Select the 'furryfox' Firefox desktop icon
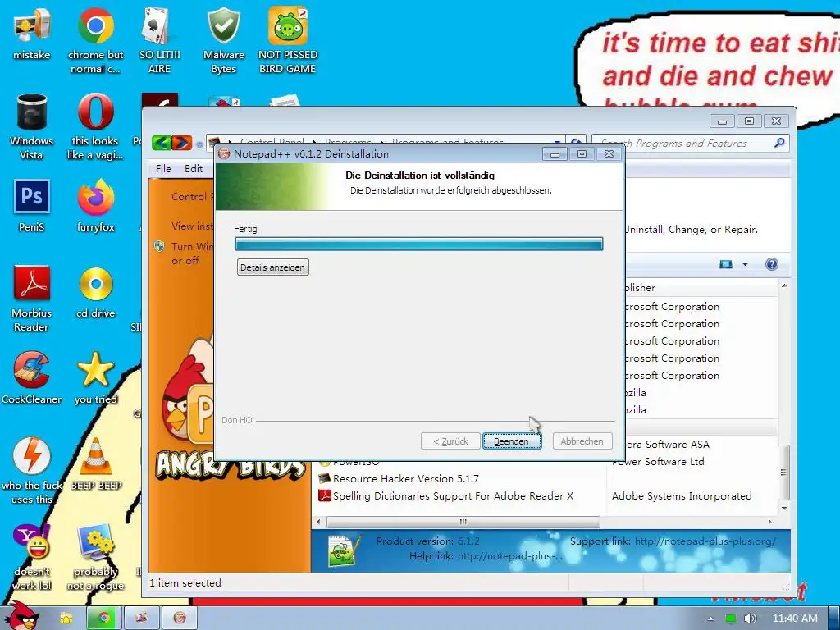840x630 pixels. 95,206
